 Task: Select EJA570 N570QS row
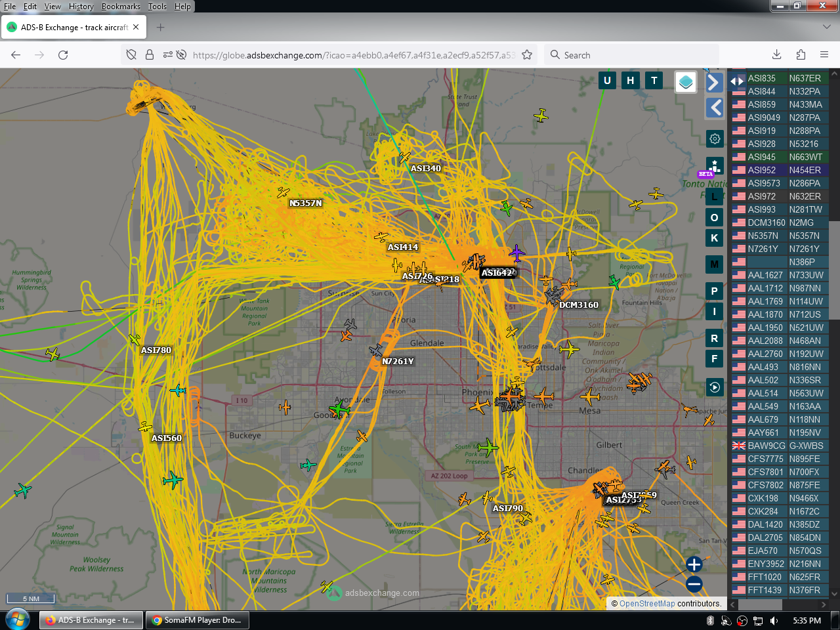[780, 551]
